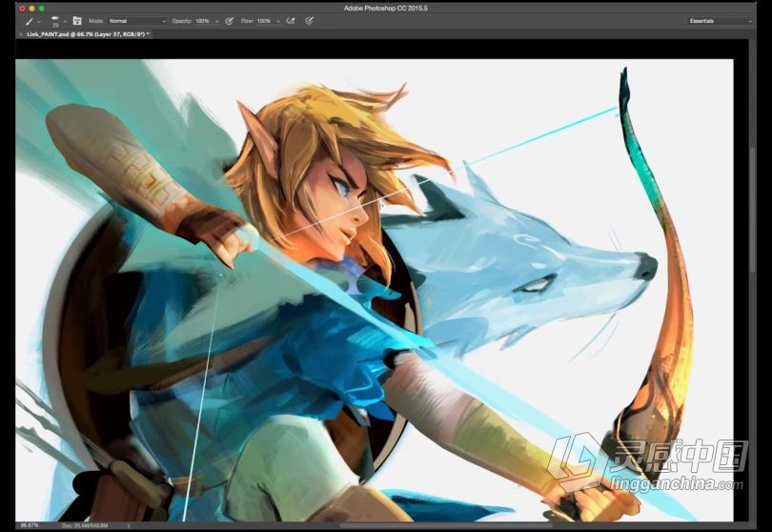This screenshot has height=532, width=772.
Task: Click the 66.67% zoom level field
Action: click(30, 525)
